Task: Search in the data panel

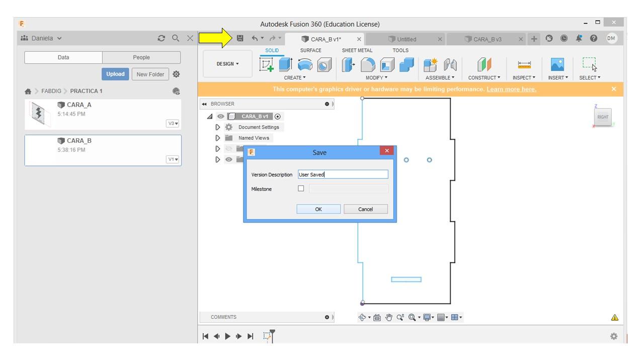Action: (176, 38)
